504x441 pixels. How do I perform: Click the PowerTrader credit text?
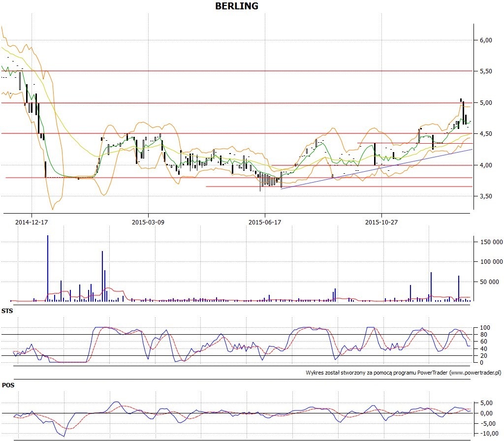point(404,373)
